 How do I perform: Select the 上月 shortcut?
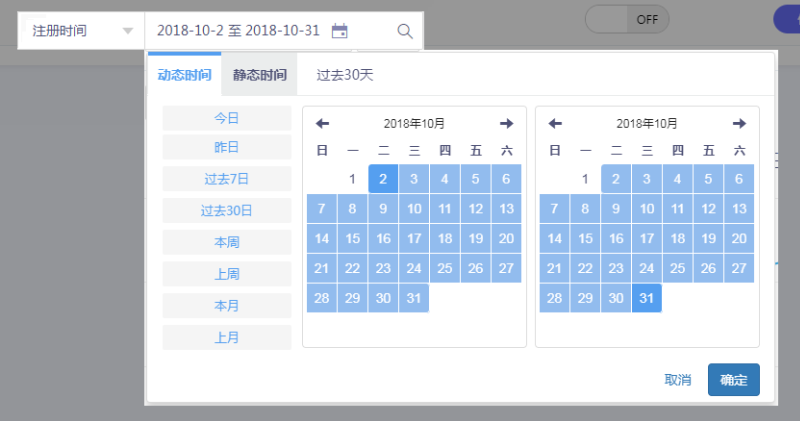coord(227,337)
